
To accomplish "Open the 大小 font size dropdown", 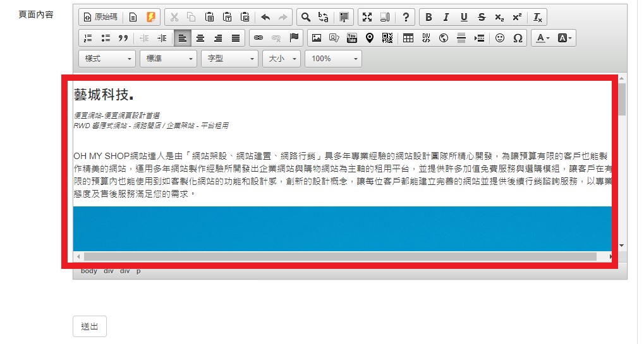I will [281, 59].
